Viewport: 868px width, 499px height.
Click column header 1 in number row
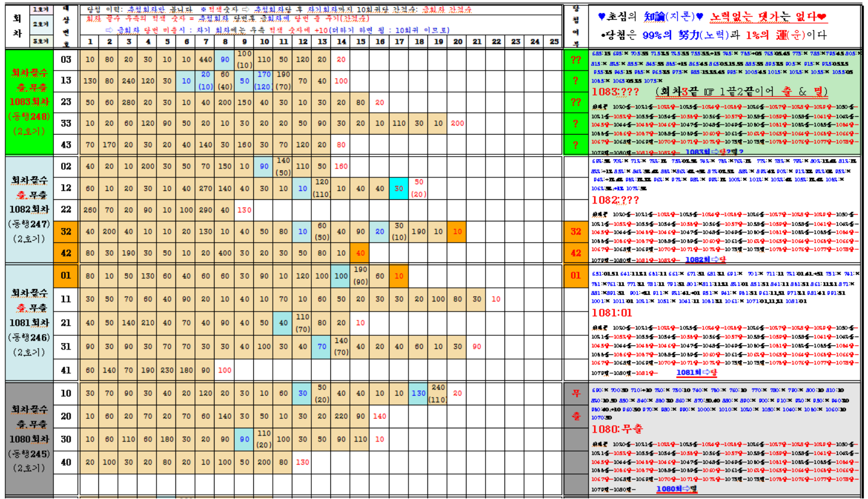click(x=90, y=42)
